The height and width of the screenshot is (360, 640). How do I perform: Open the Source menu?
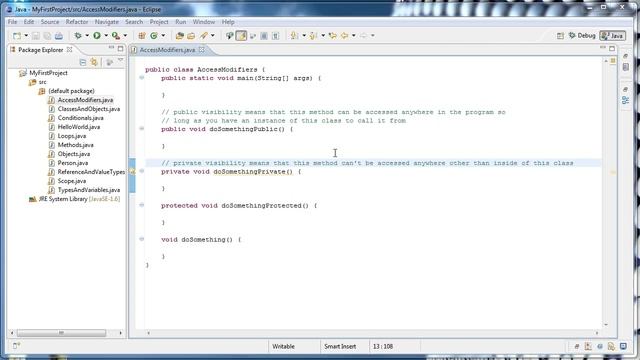pos(50,22)
